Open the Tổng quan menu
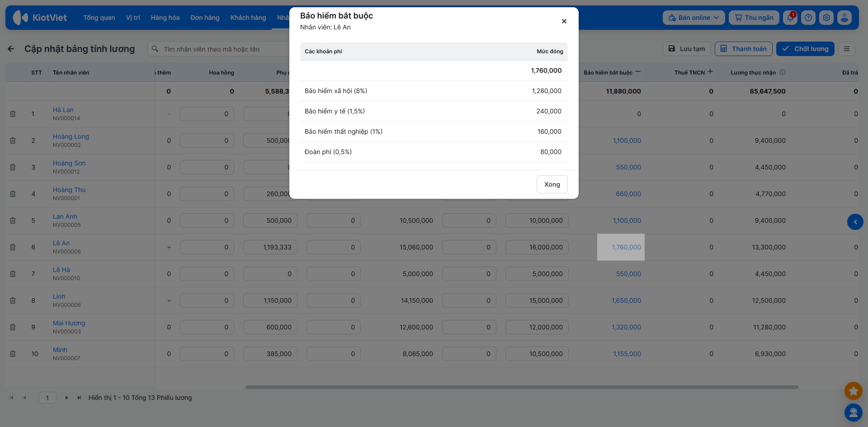Viewport: 868px width, 427px height. (99, 18)
